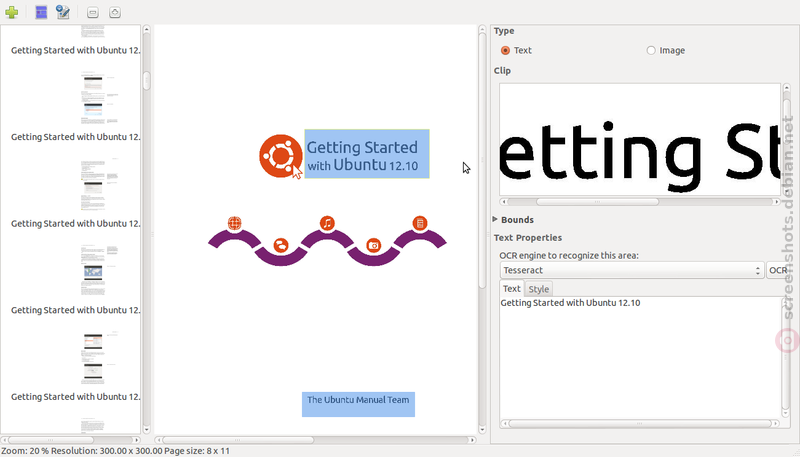Click up arrow of page view scrollbar
This screenshot has height=457, width=800.
482,30
